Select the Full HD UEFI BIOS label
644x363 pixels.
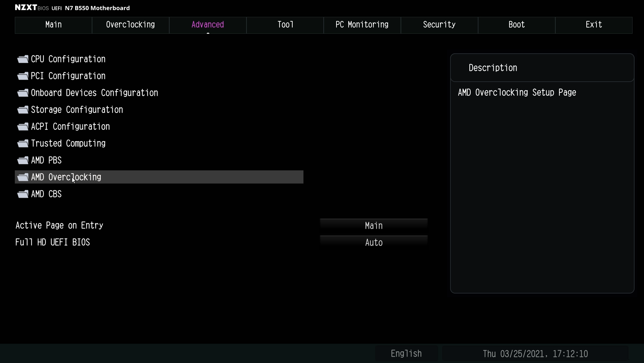point(53,243)
